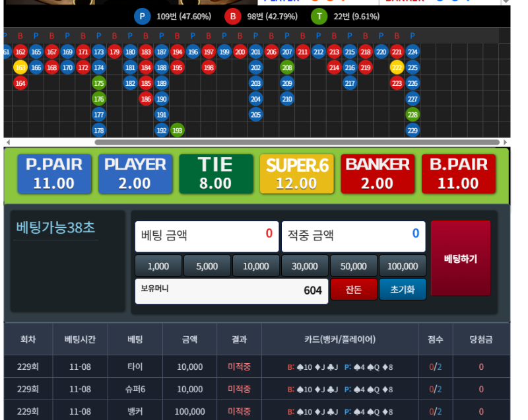528x420 pixels.
Task: Click the roadmap scrollbar right arrow
Action: [x=506, y=142]
